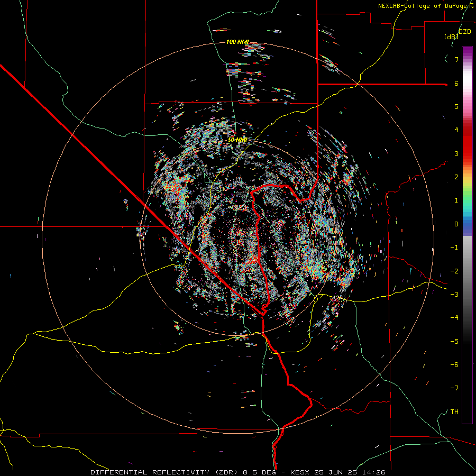
Task: Click the TH threshold label on the scale
Action: [454, 412]
